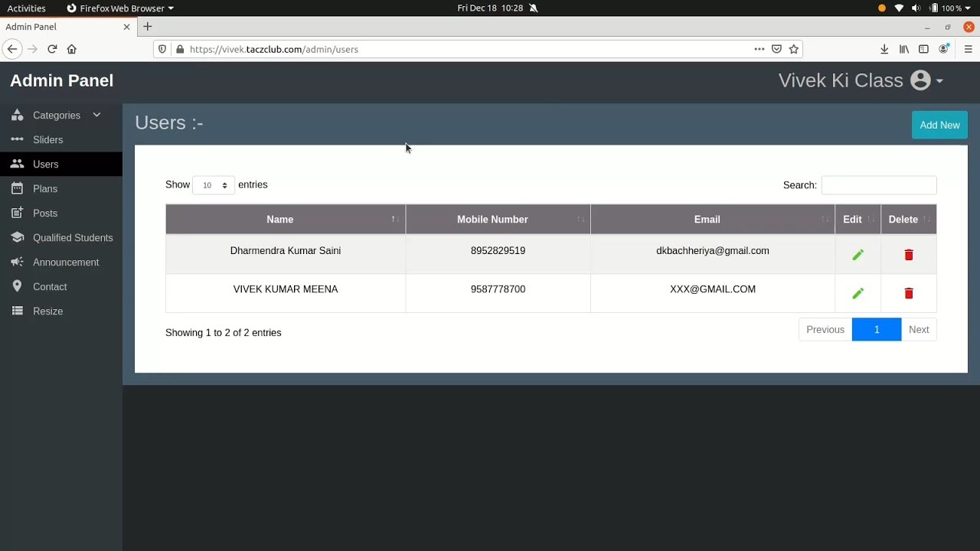Open Posts in the sidebar

point(61,214)
